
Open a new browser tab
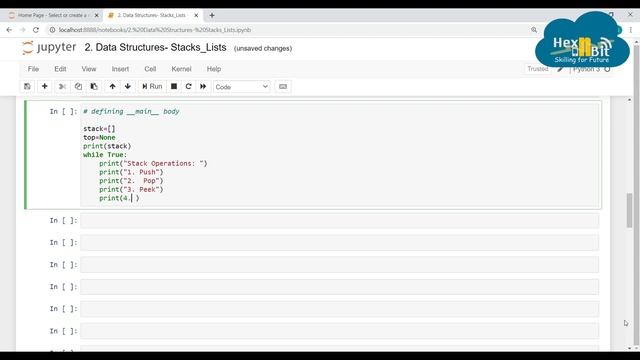coord(211,15)
